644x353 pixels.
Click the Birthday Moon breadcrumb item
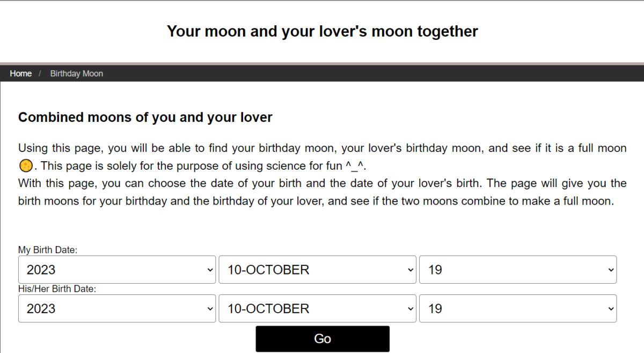(76, 74)
